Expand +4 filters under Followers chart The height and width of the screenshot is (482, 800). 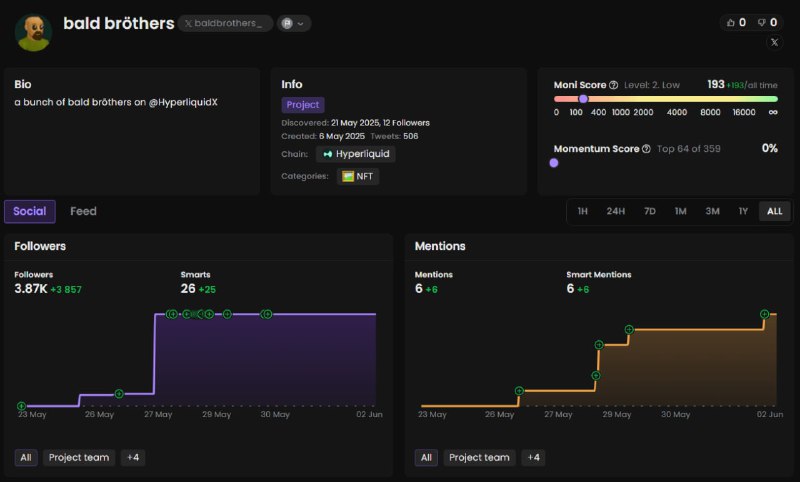coord(133,458)
